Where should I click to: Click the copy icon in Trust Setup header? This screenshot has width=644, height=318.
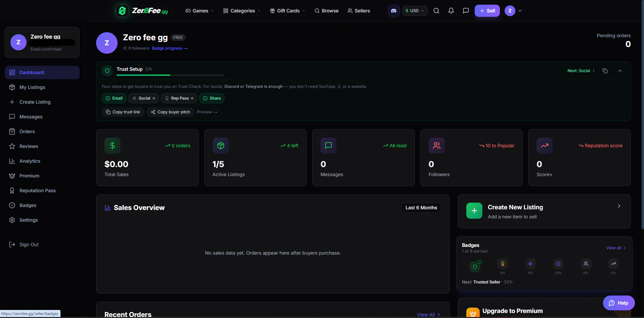pos(605,71)
